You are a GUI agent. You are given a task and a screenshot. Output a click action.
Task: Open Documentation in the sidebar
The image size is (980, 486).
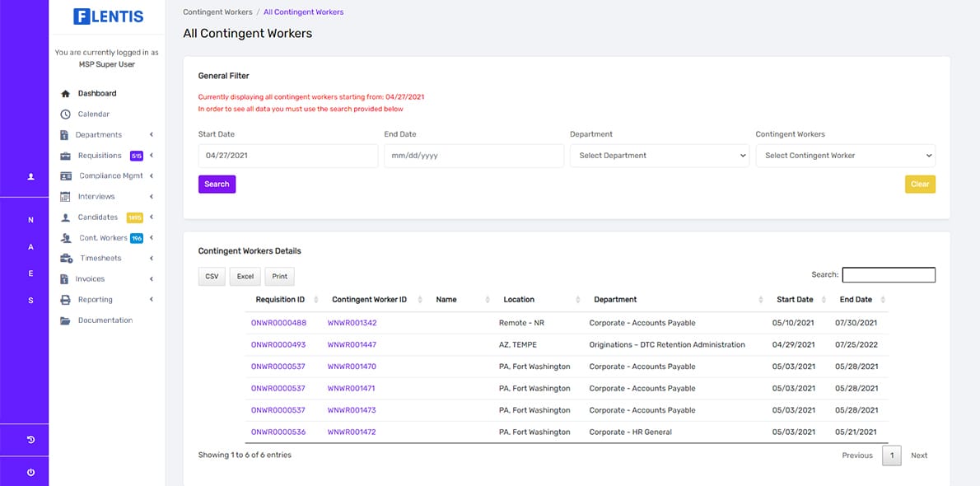[x=105, y=320]
